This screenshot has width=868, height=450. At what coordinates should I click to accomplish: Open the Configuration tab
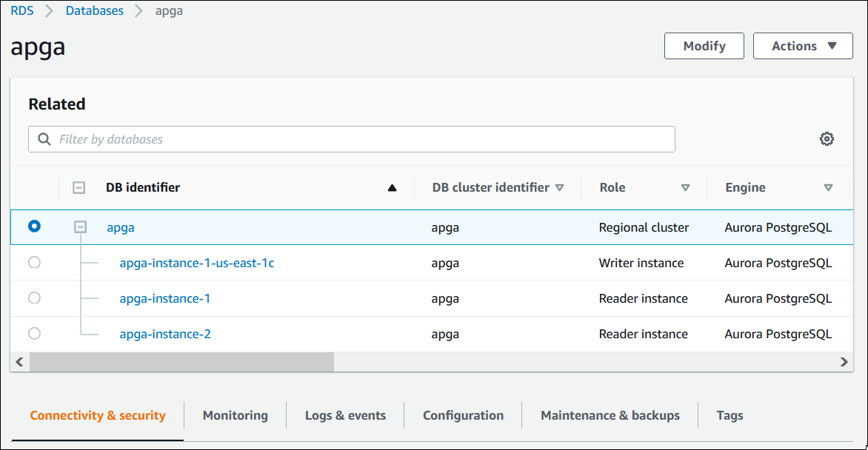click(462, 415)
